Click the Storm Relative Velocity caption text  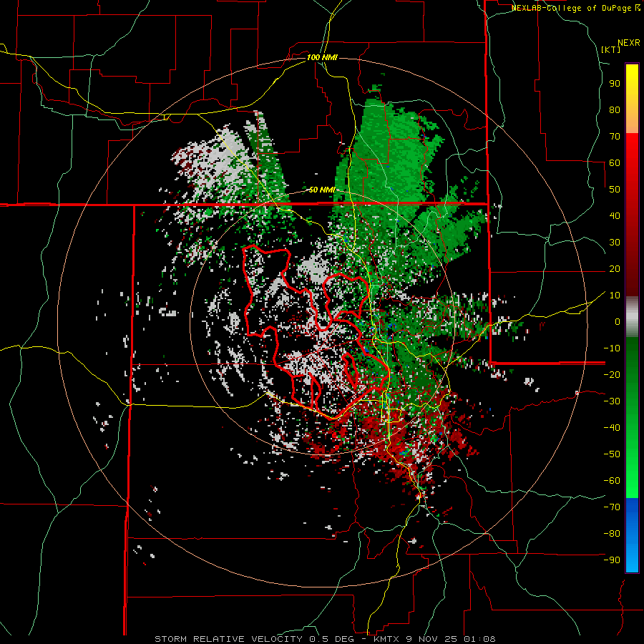coord(325,639)
